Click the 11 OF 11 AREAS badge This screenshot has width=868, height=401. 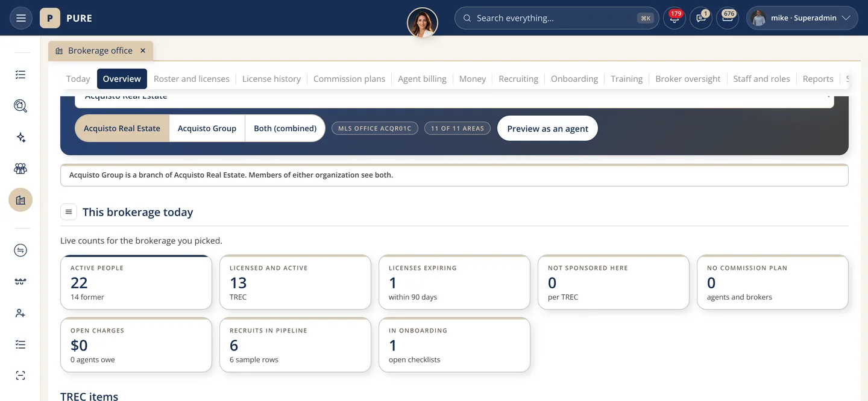458,128
